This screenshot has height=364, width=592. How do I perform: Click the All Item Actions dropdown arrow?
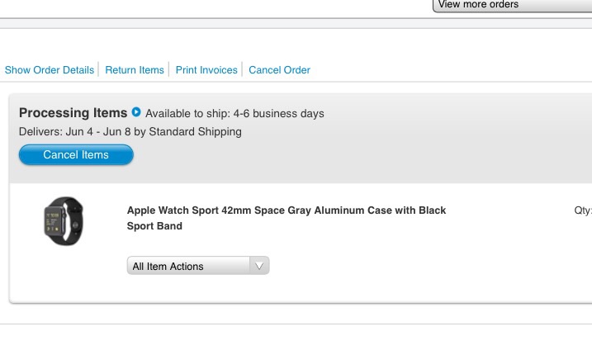pos(259,266)
